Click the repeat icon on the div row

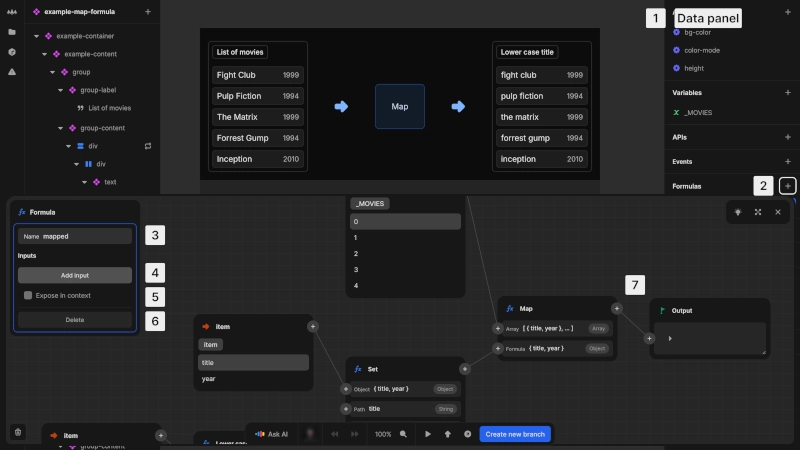click(x=148, y=146)
